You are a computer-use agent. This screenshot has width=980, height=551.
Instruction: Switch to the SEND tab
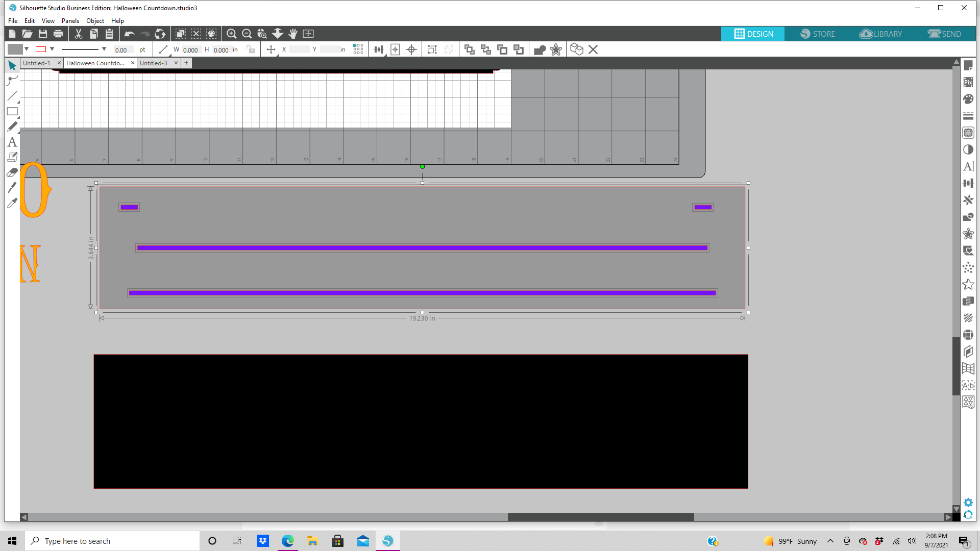click(944, 34)
